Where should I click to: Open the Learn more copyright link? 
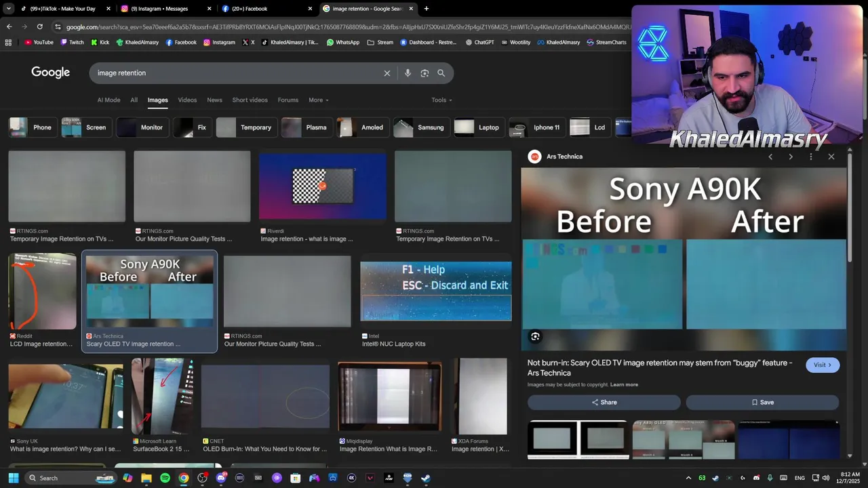(624, 385)
